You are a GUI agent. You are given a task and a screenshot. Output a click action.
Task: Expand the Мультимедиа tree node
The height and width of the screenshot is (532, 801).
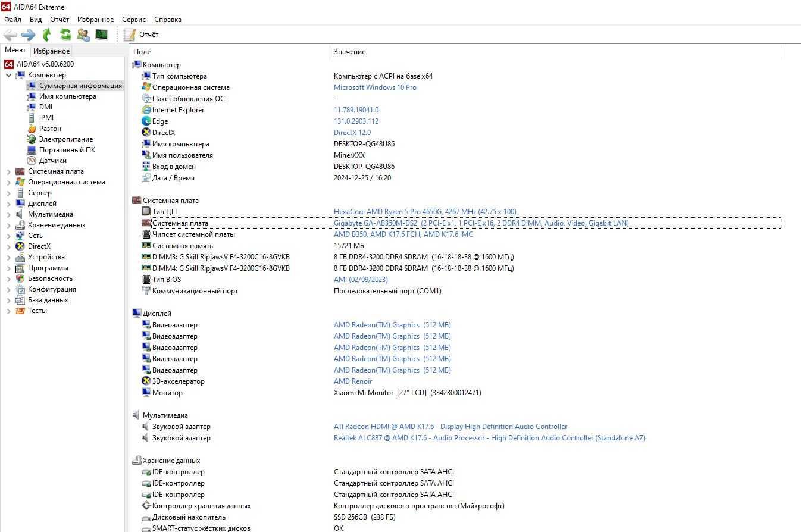coord(8,214)
